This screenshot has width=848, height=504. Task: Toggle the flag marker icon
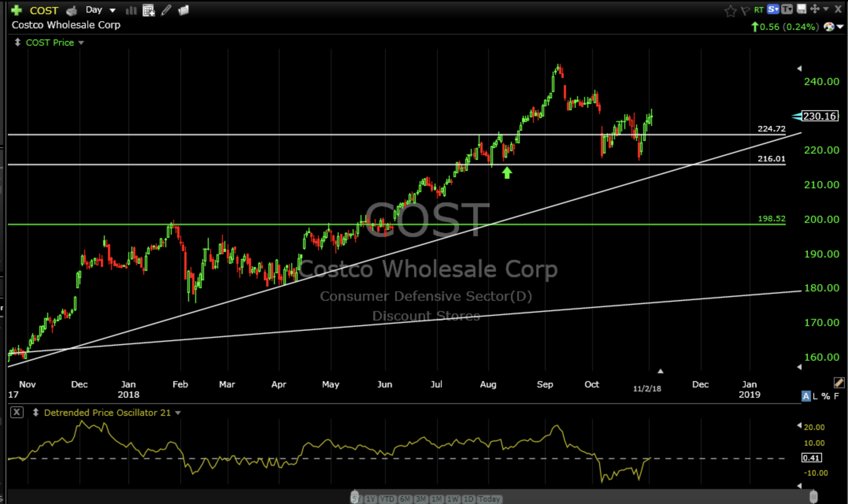(x=745, y=11)
